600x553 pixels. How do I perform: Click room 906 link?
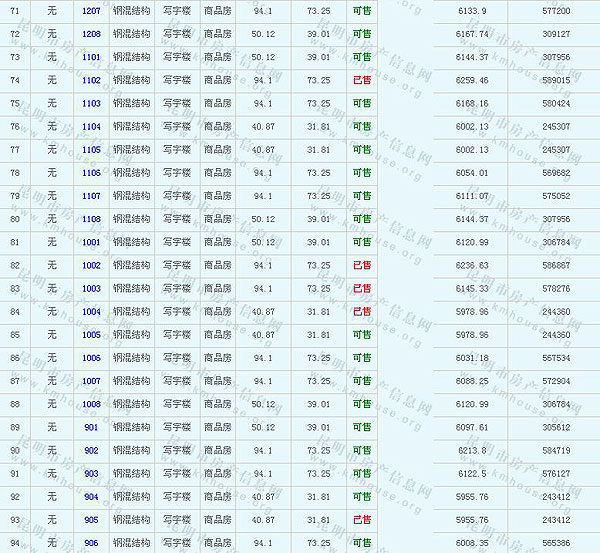pyautogui.click(x=91, y=543)
